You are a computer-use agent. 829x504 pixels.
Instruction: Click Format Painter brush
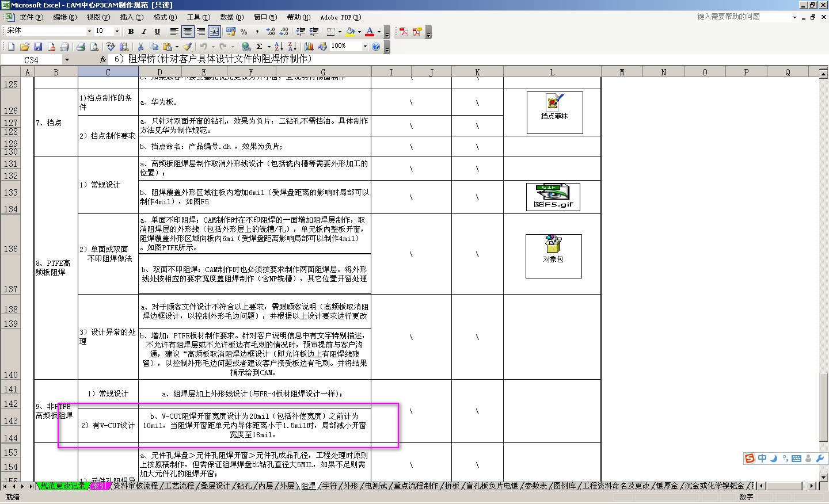point(187,47)
